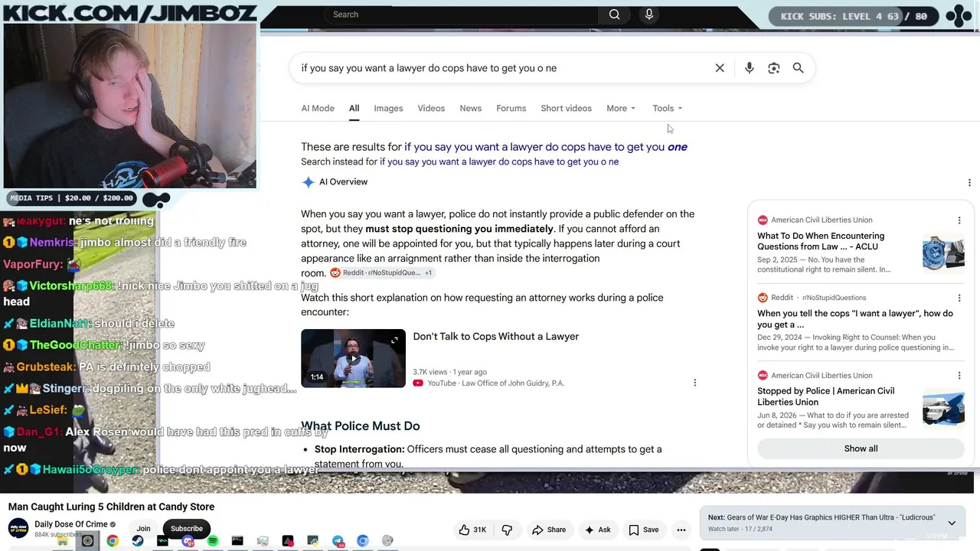Share the YouTube video
980x551 pixels.
click(x=549, y=530)
